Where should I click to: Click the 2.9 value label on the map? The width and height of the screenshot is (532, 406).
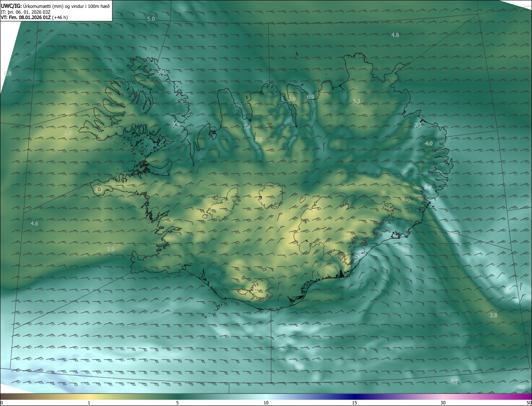click(292, 99)
